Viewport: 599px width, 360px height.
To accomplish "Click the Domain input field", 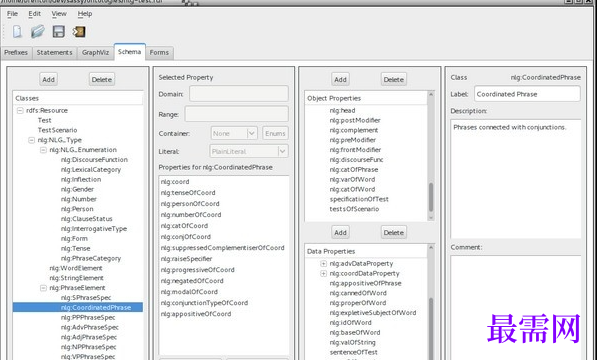I will click(239, 94).
